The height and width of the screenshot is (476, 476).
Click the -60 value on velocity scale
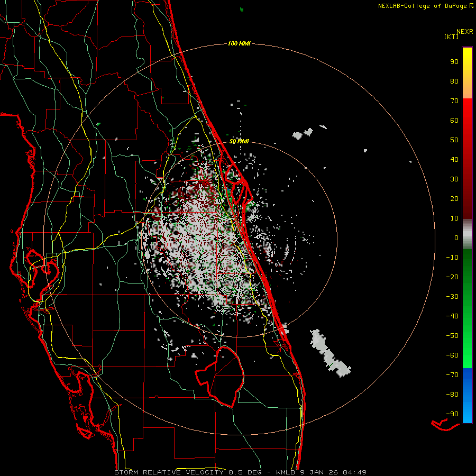(x=452, y=355)
